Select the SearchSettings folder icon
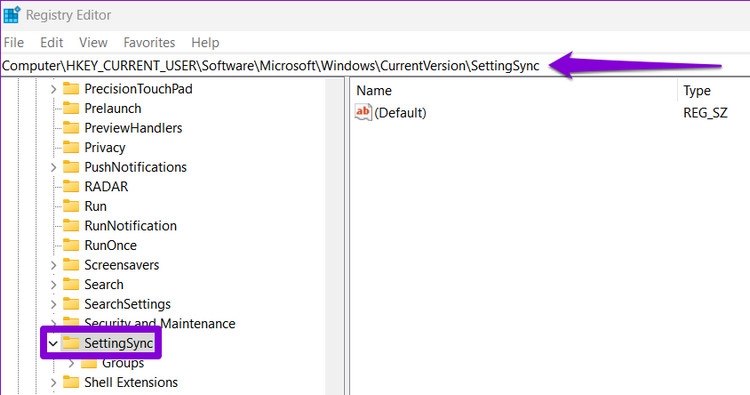The width and height of the screenshot is (750, 395). coord(71,304)
